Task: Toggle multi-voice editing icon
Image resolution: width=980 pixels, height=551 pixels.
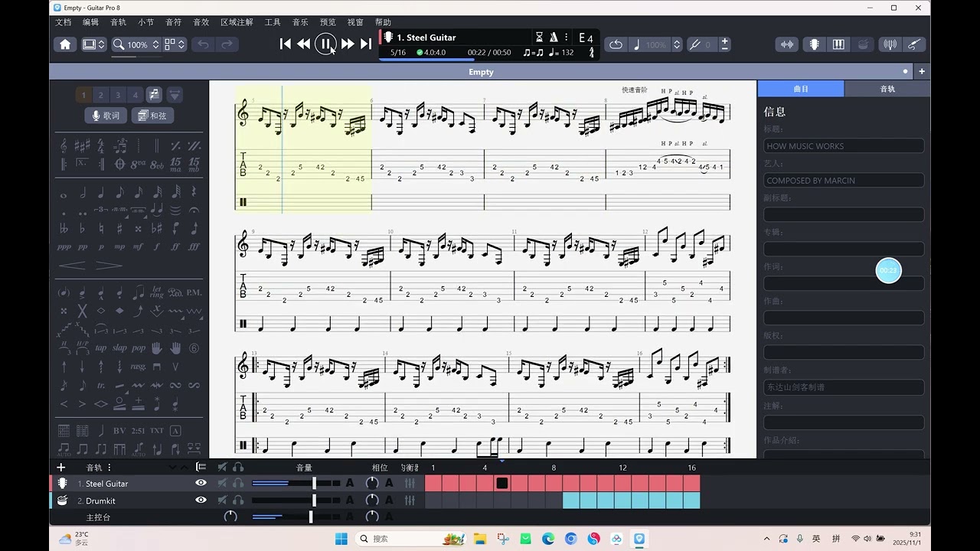Action: 154,95
